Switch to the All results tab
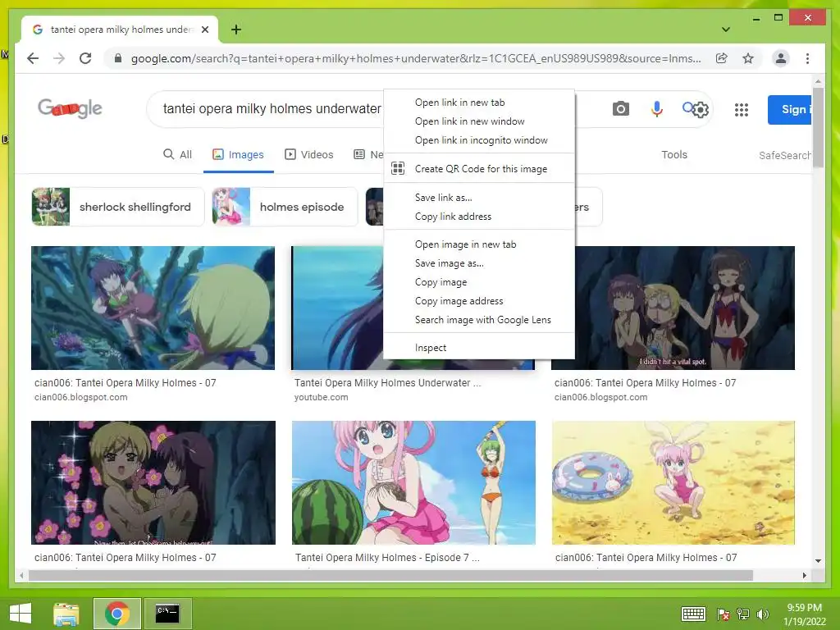 coord(177,154)
